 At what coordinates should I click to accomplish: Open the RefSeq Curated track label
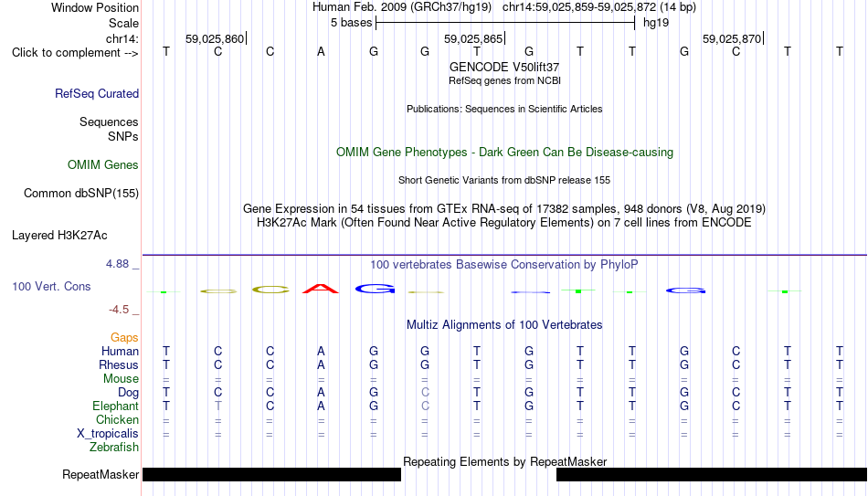pos(97,93)
